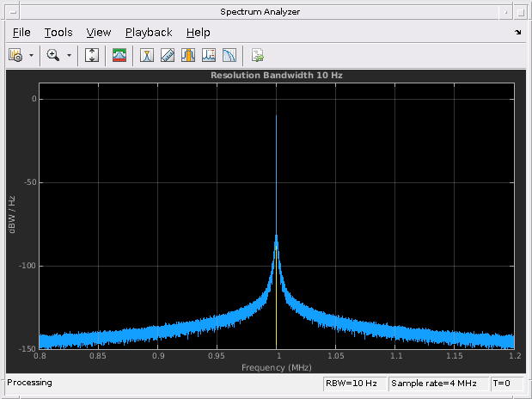This screenshot has width=532, height=399.
Task: Click the 1.05 frequency tick label
Action: [x=335, y=356]
